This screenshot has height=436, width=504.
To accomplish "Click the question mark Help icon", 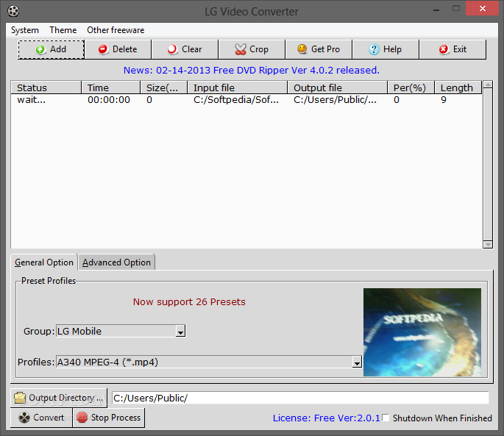I will [374, 49].
